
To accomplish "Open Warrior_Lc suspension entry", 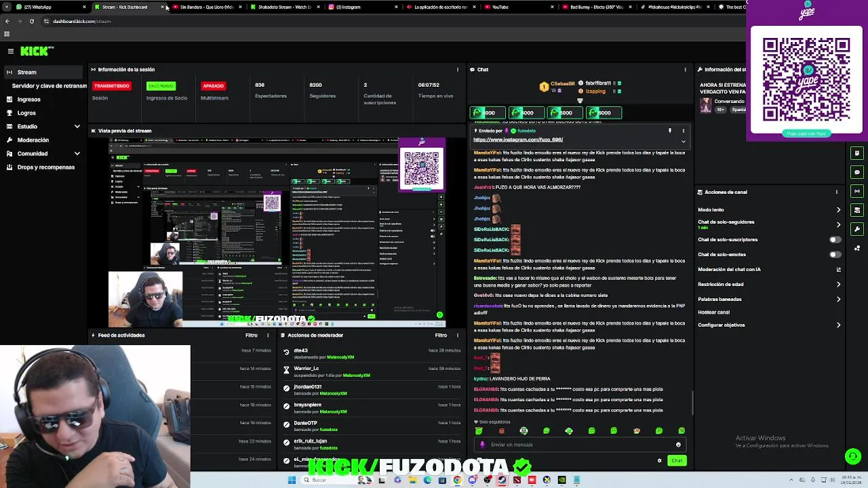I will (x=372, y=372).
